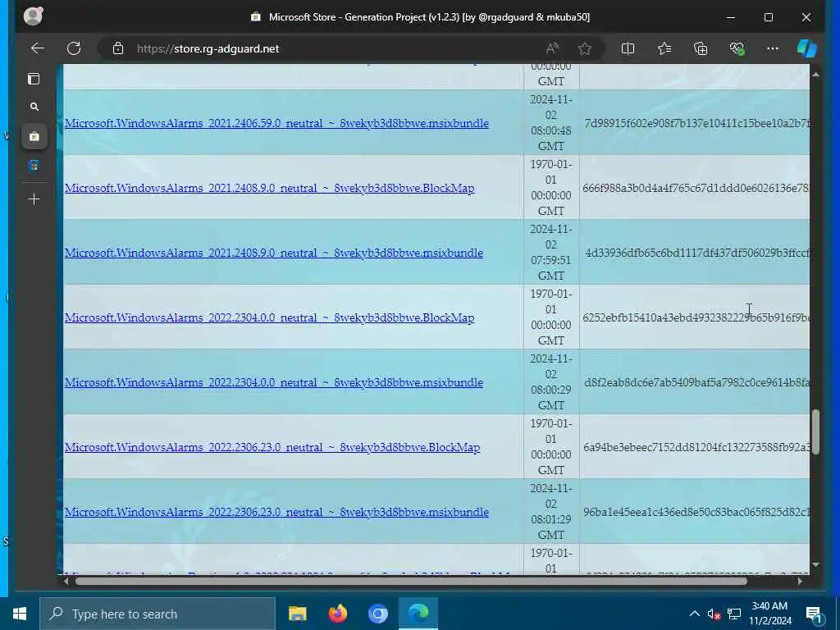Click the taskbar search box

[157, 614]
